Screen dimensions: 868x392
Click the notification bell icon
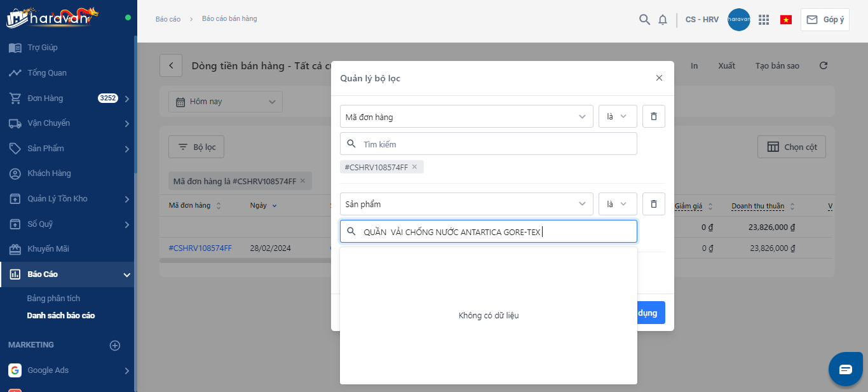[663, 20]
